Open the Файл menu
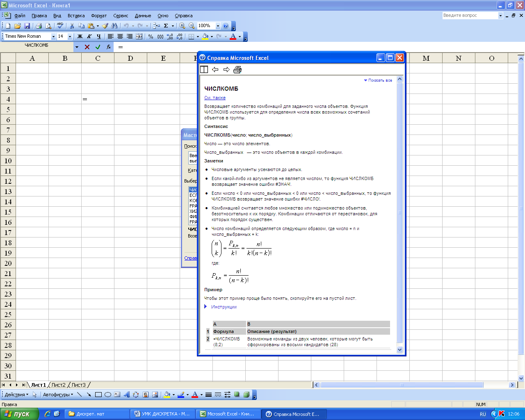This screenshot has height=420, width=525. pyautogui.click(x=20, y=16)
